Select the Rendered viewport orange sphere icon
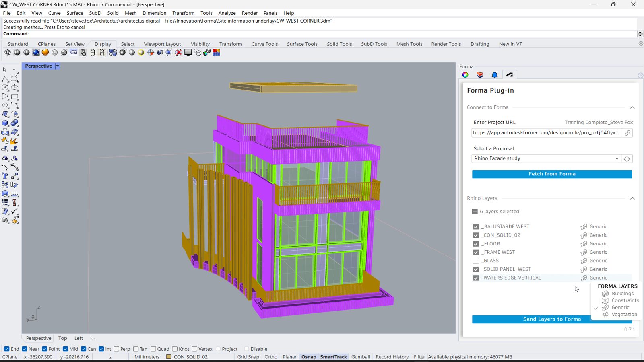 45,53
